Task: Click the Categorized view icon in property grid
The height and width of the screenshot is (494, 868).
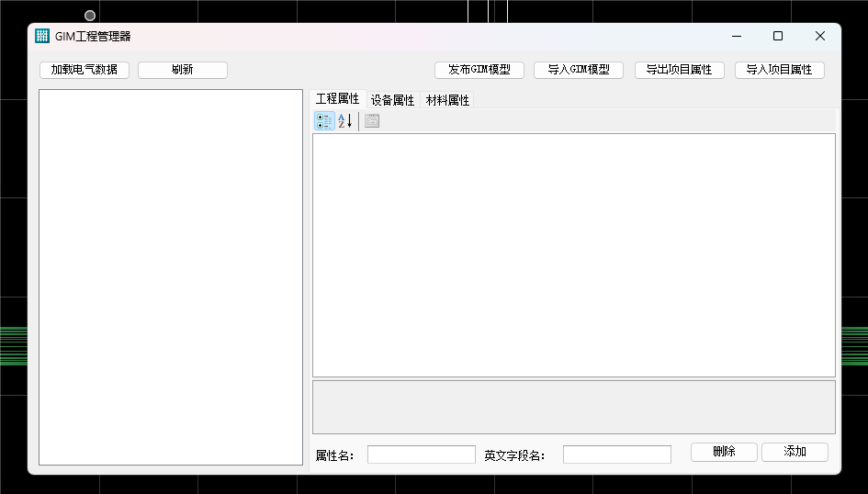Action: point(324,120)
